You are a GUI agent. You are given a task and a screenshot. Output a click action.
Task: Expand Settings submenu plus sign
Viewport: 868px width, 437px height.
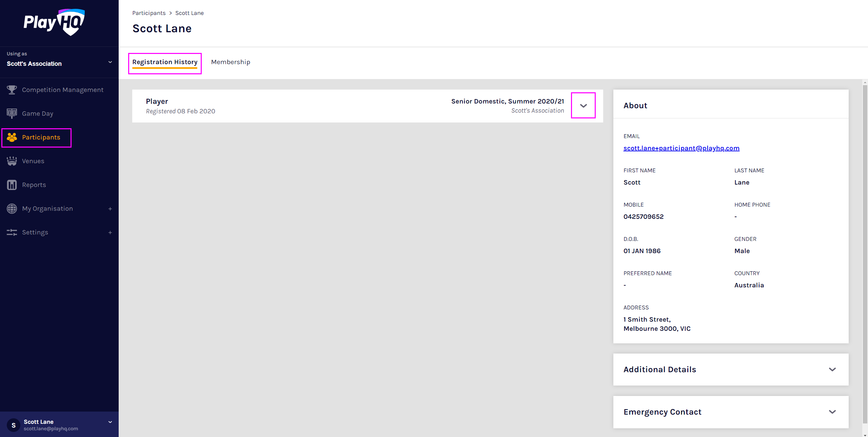[110, 232]
